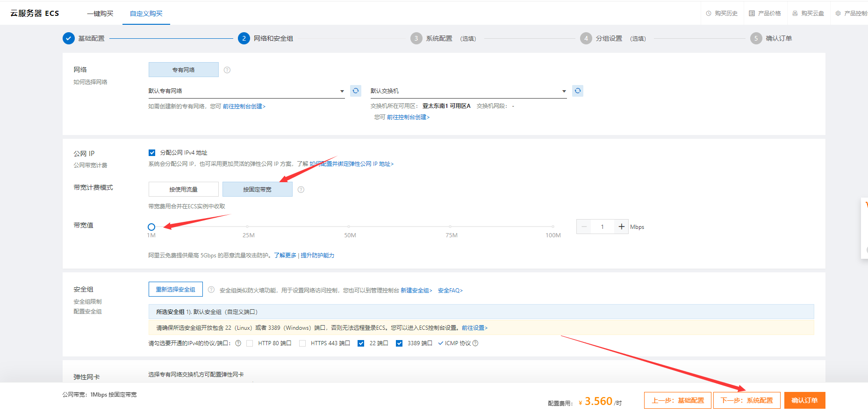Open 购买历史 in the top bar
868x412 pixels.
(722, 14)
